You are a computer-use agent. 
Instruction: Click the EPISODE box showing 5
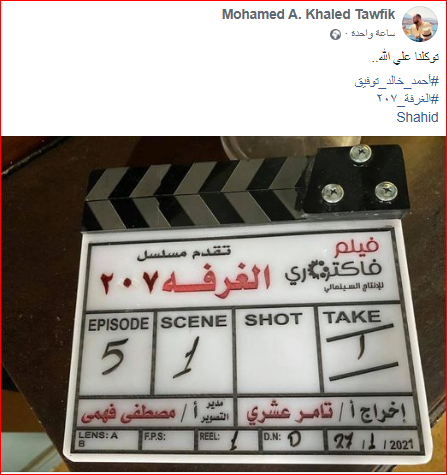tap(117, 353)
